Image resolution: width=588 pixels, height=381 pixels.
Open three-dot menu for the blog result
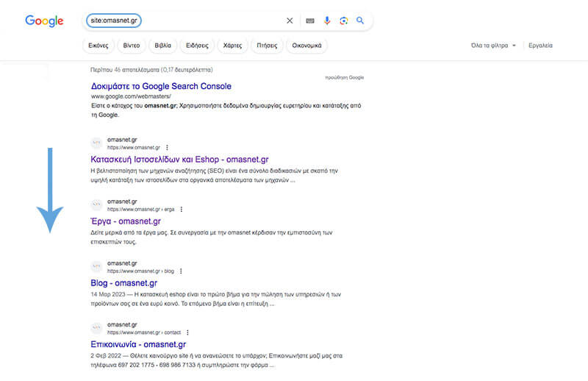click(181, 271)
